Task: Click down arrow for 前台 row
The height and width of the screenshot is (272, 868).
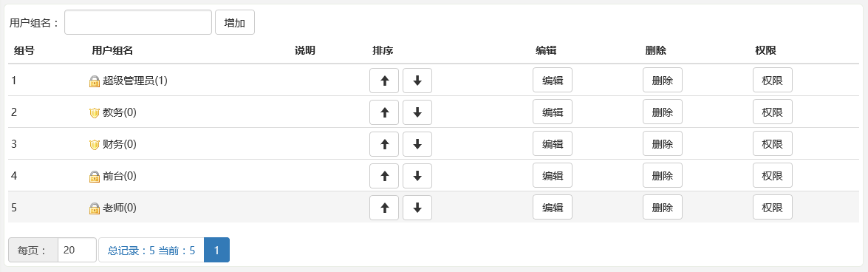Action: 417,176
